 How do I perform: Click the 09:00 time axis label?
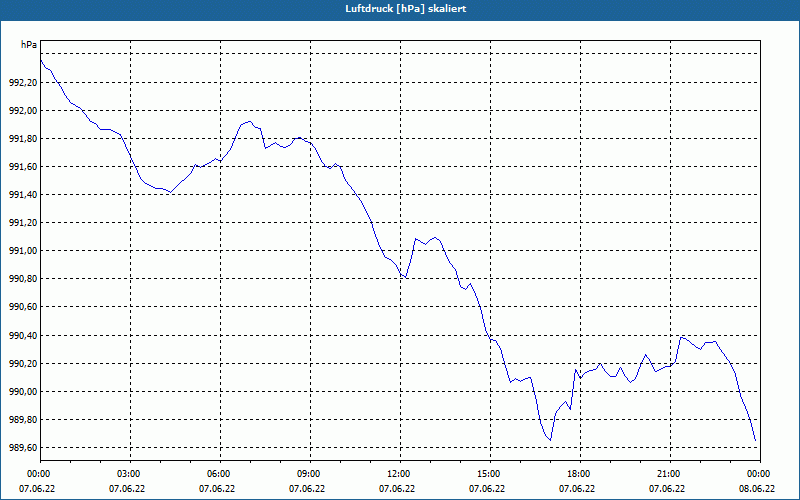coord(310,474)
